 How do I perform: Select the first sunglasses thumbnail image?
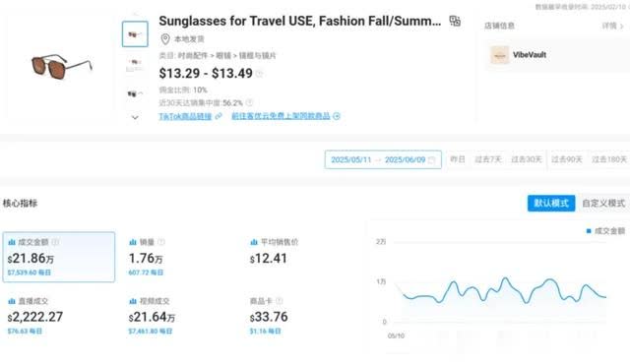135,34
